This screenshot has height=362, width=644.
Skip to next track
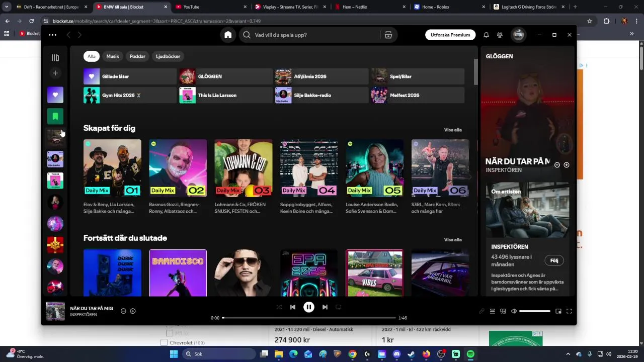coord(325,307)
